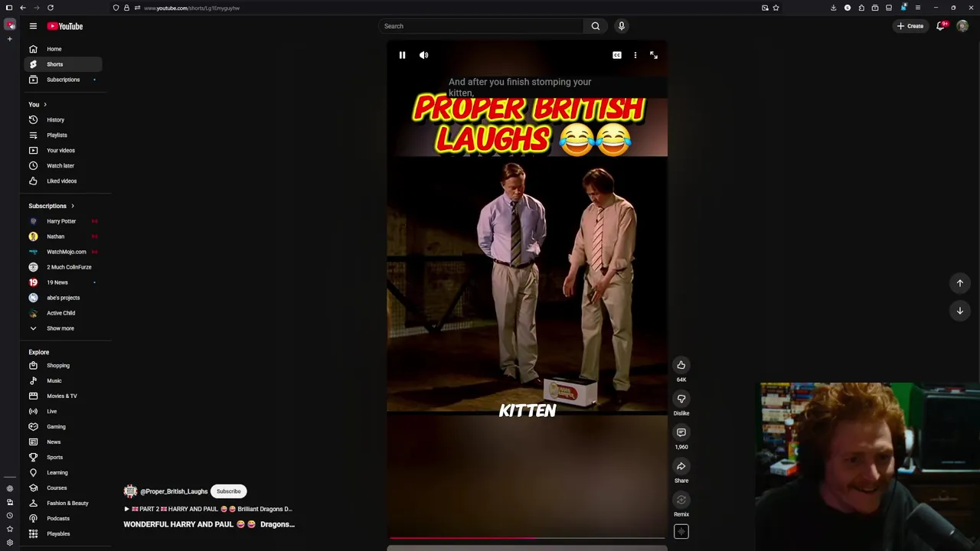The height and width of the screenshot is (551, 980).
Task: Open the 19 News channel
Action: click(x=64, y=282)
